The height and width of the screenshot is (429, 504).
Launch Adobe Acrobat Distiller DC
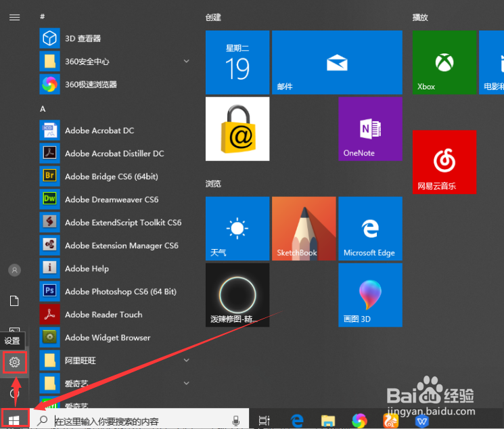tap(114, 154)
